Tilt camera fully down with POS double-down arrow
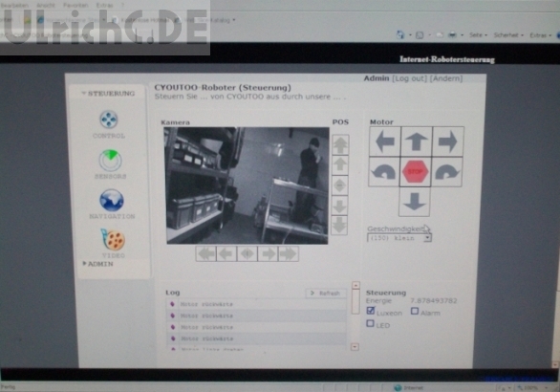The width and height of the screenshot is (560, 392). pos(339,225)
